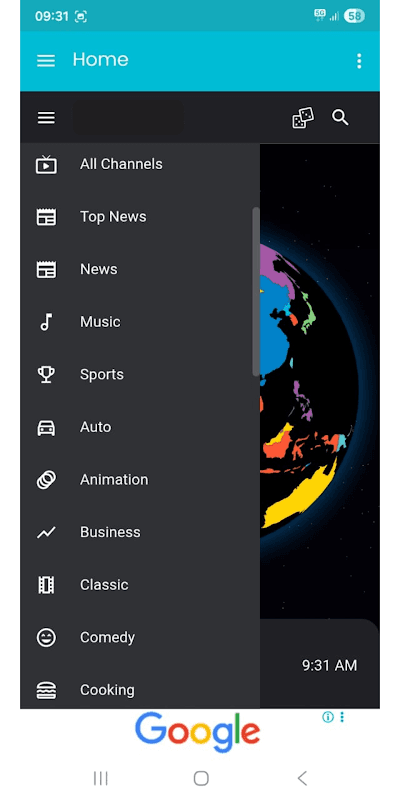Tap the screen recorder icon in status bar
The width and height of the screenshot is (400, 800).
81,16
